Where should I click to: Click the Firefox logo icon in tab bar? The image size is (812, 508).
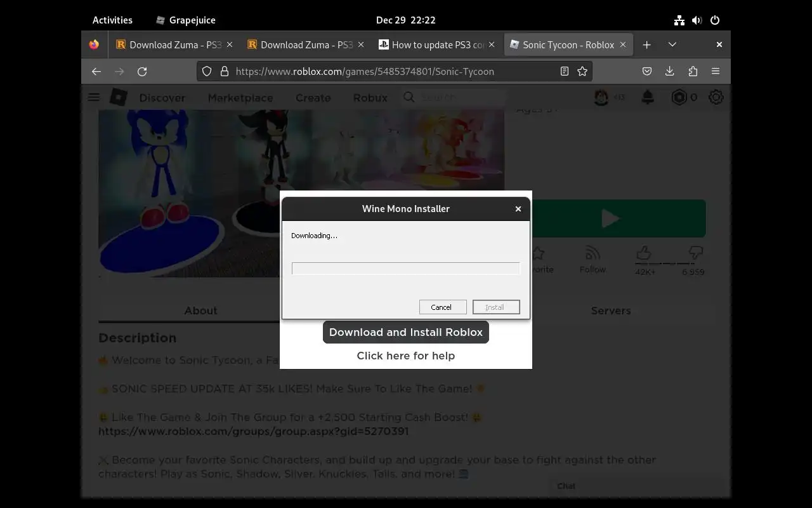pyautogui.click(x=94, y=44)
